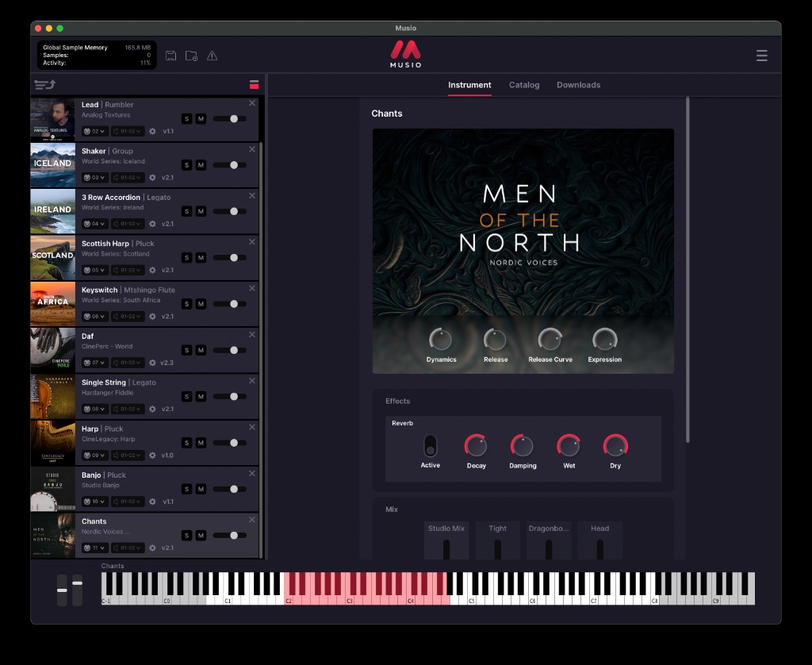Click the red rack view icon
Viewport: 812px width, 665px height.
(x=254, y=84)
